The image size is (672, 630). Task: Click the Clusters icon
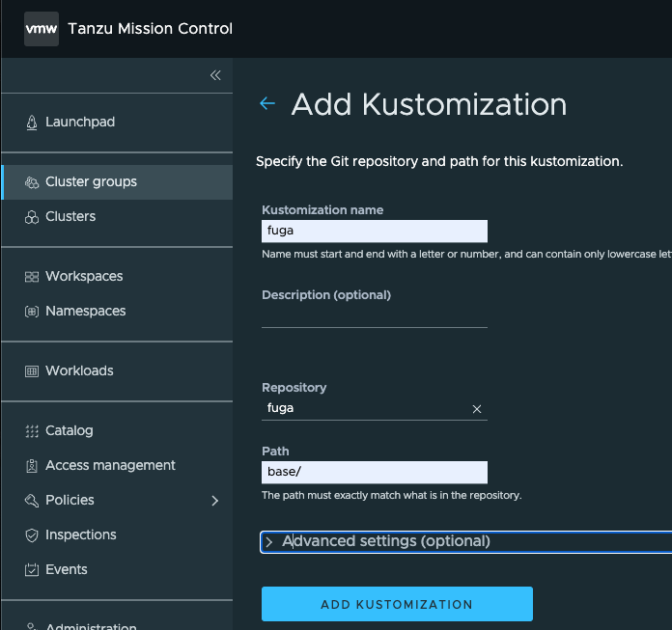(32, 217)
